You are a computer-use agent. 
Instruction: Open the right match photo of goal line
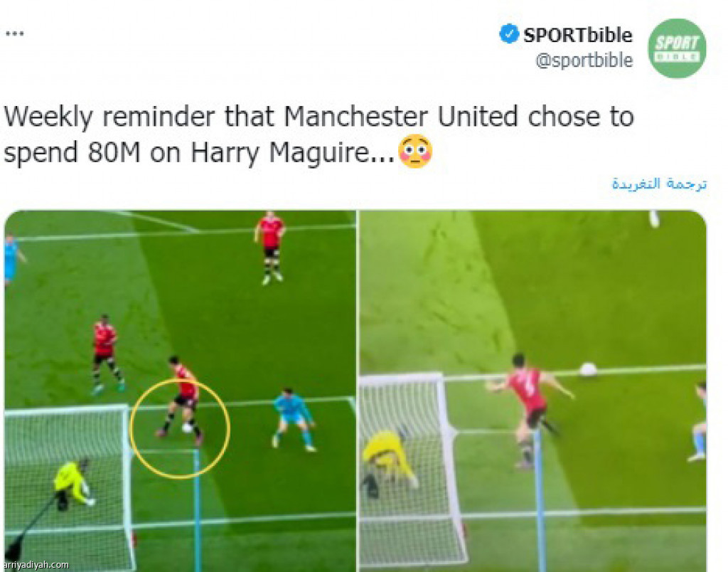[x=533, y=391]
